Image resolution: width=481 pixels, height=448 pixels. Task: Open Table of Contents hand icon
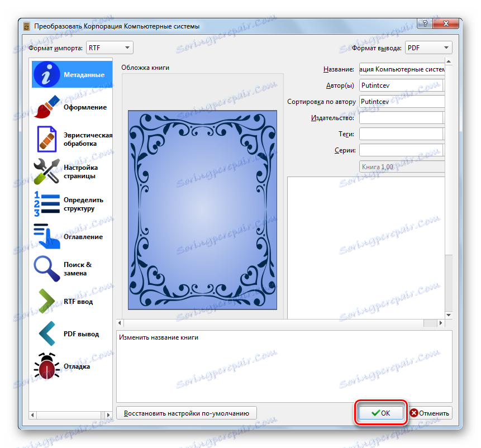pos(46,236)
